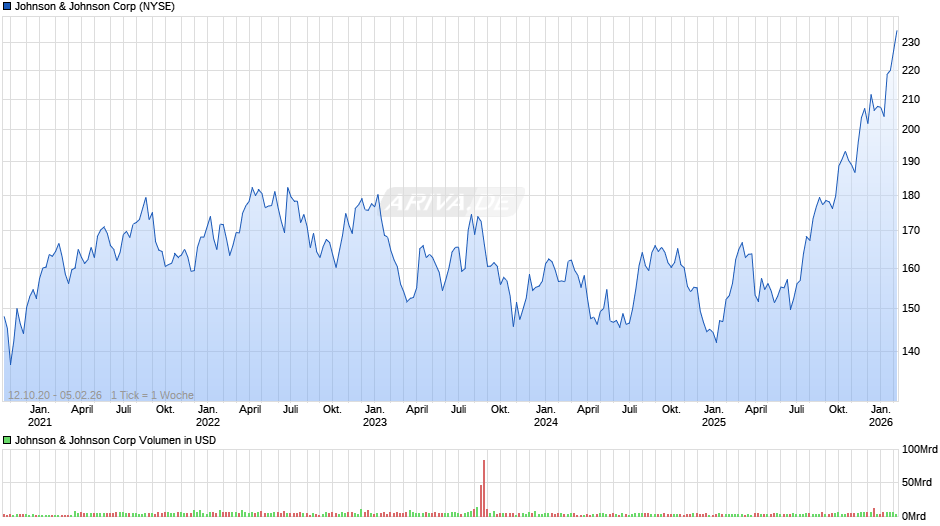
Task: Click the 'Jan. 2021' time axis label
Action: 40,416
